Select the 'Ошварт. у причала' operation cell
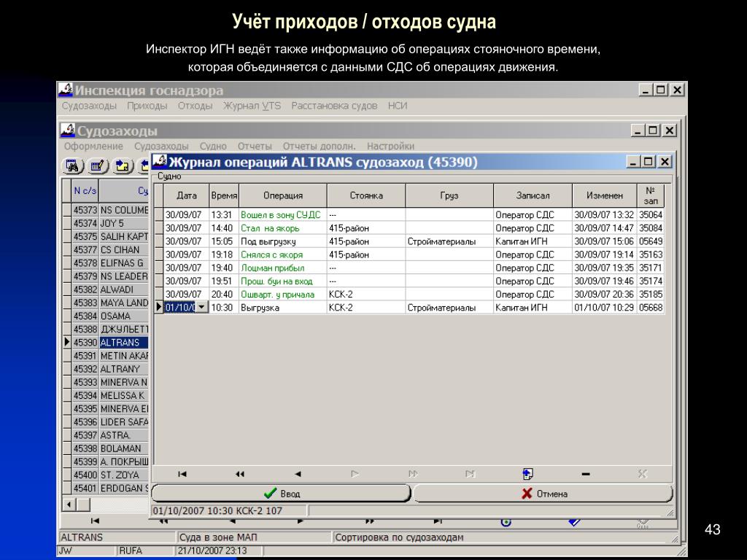This screenshot has height=560, width=747. point(283,295)
